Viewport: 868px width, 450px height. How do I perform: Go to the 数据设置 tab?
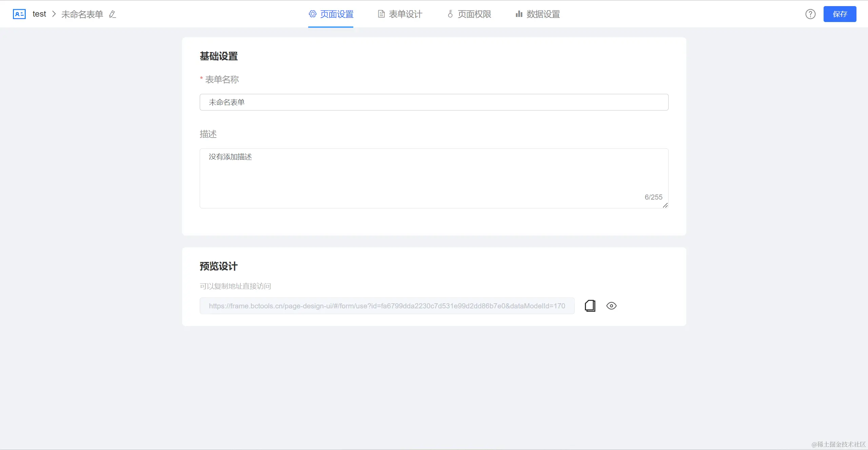[543, 14]
